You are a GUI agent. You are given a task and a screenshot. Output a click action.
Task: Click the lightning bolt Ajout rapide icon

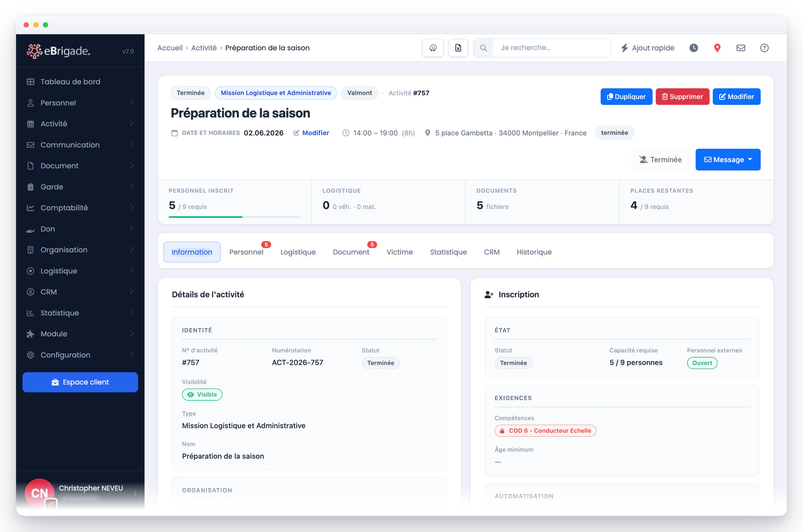pos(625,48)
